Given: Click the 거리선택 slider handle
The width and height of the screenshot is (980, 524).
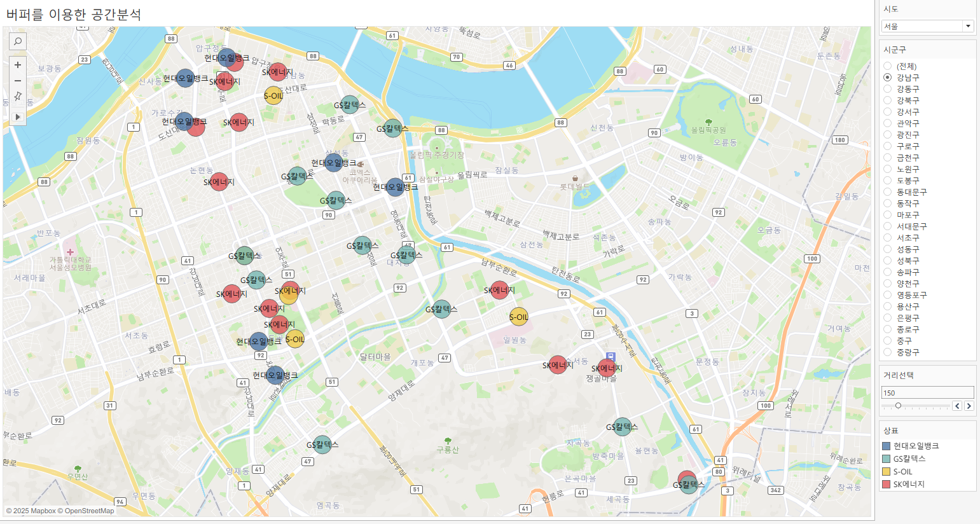Looking at the screenshot, I should click(x=898, y=406).
